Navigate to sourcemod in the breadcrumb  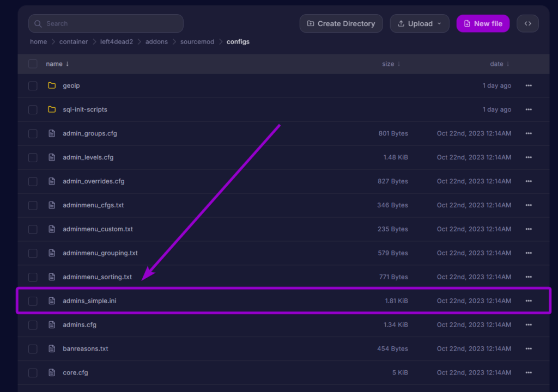(197, 41)
